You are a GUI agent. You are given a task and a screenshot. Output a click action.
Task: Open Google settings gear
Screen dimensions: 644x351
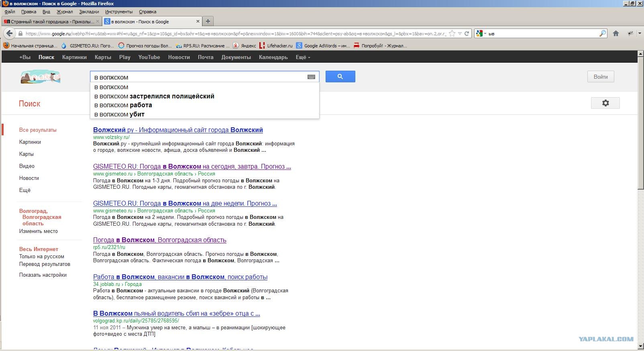point(605,103)
